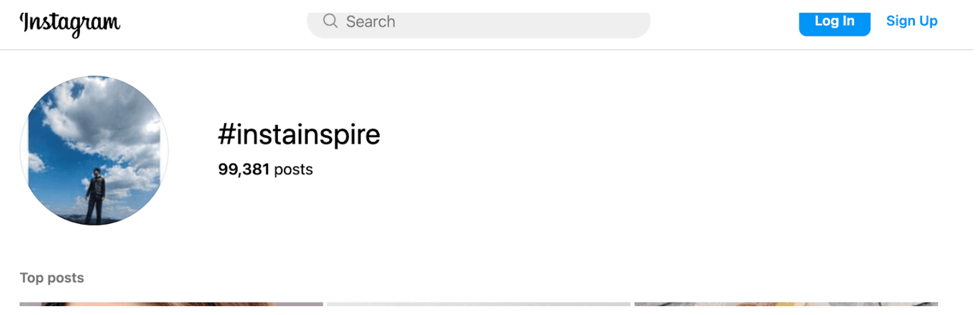Click the #instainspire circular profile picture
The height and width of the screenshot is (315, 980).
94,150
